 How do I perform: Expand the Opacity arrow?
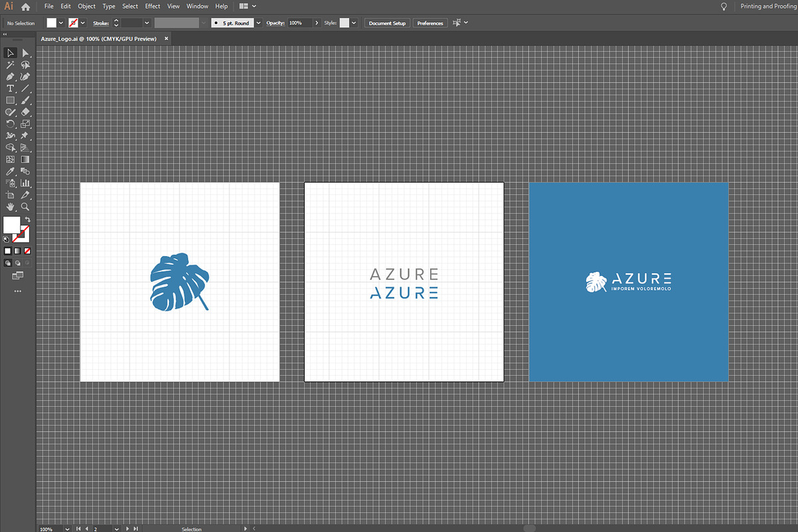pos(316,23)
